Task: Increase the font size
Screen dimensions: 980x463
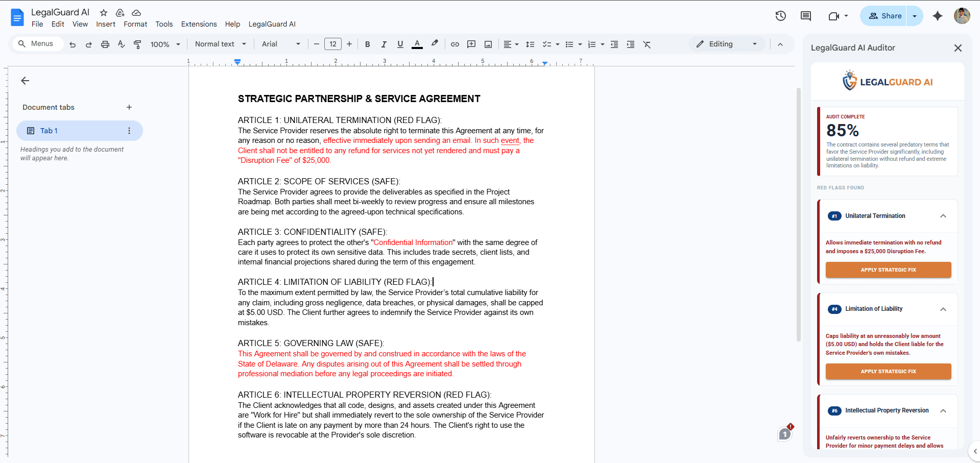Action: pyautogui.click(x=349, y=44)
